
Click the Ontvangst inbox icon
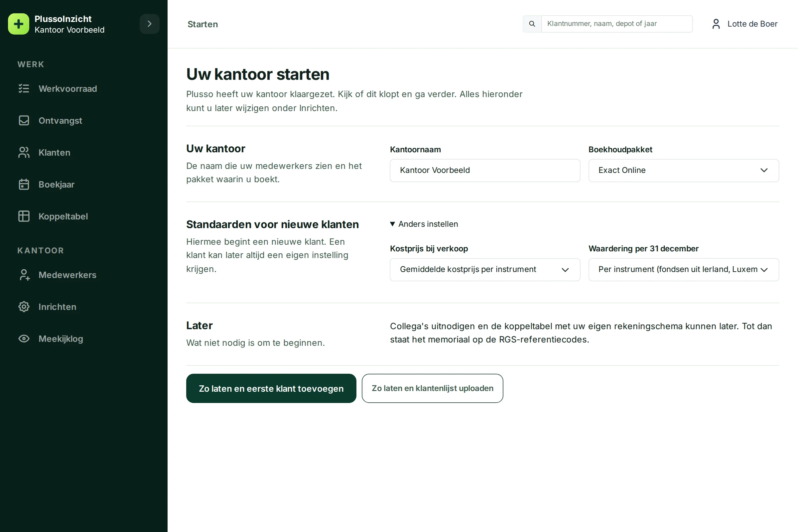coord(24,120)
